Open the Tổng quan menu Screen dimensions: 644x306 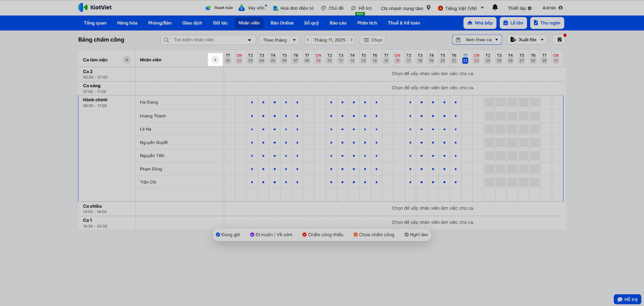tap(95, 23)
